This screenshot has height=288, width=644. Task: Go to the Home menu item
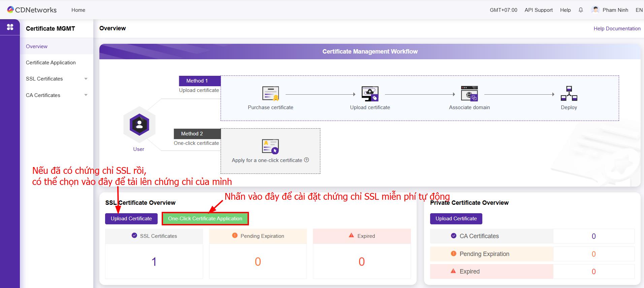[x=78, y=10]
